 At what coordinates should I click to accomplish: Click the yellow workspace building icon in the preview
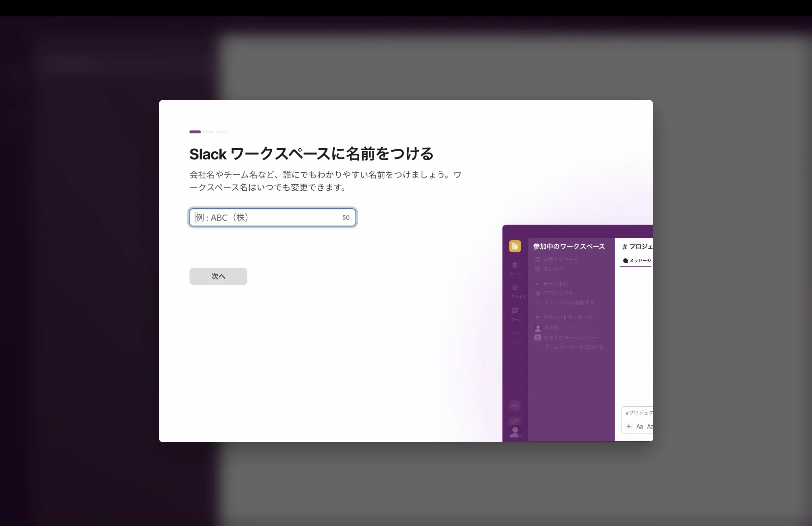pyautogui.click(x=515, y=246)
